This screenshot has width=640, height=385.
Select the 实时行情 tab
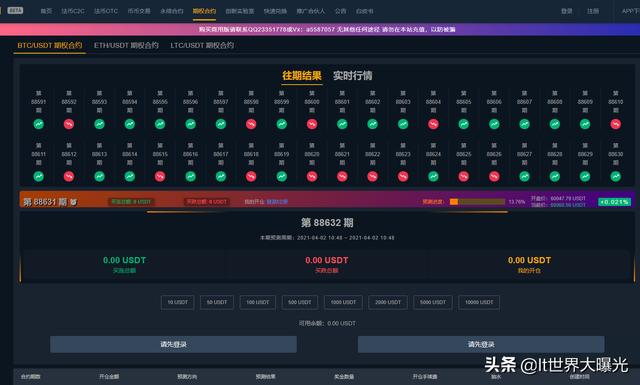353,76
